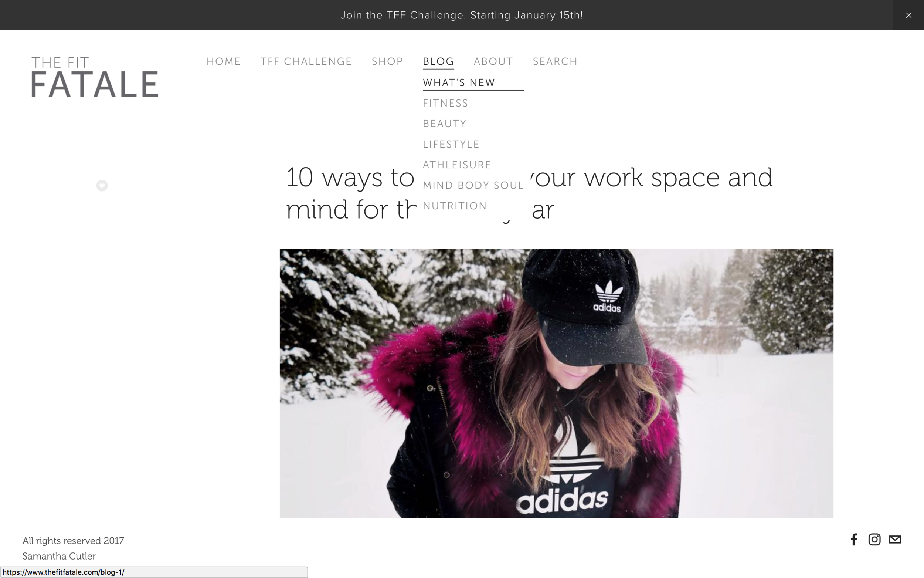Select Nutrition blog category
924x578 pixels.
click(x=455, y=206)
